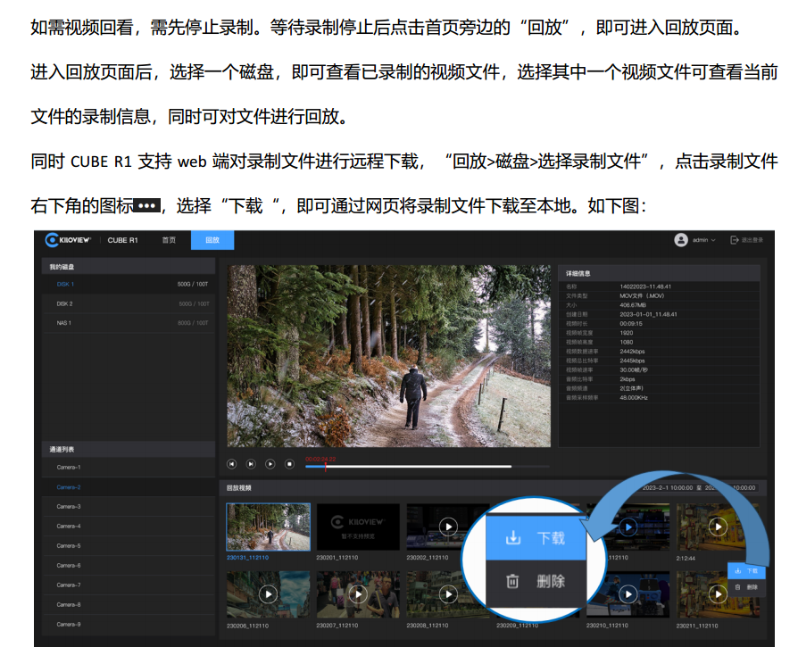Image resolution: width=798 pixels, height=672 pixels.
Task: Play the clip labeled 2:12:44
Action: tap(718, 527)
